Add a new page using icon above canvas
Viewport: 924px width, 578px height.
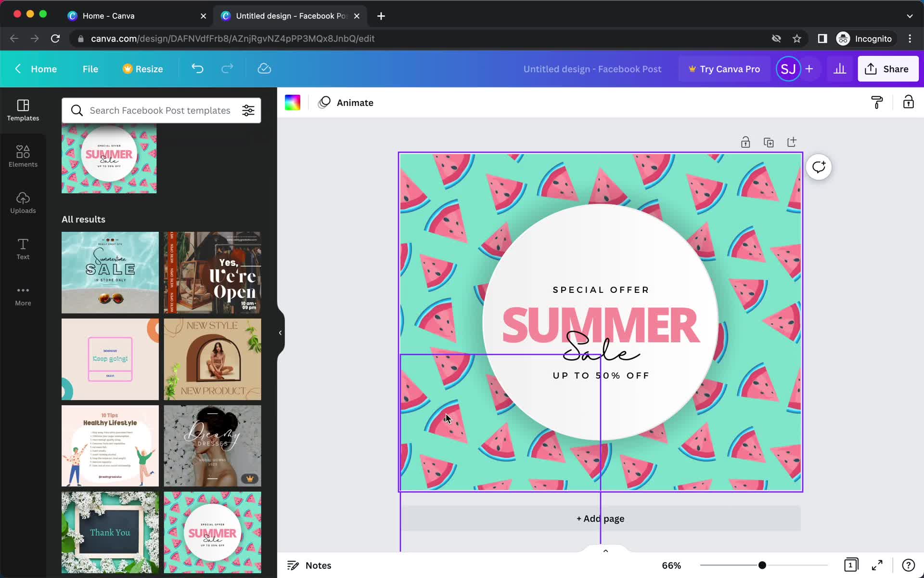(x=792, y=142)
